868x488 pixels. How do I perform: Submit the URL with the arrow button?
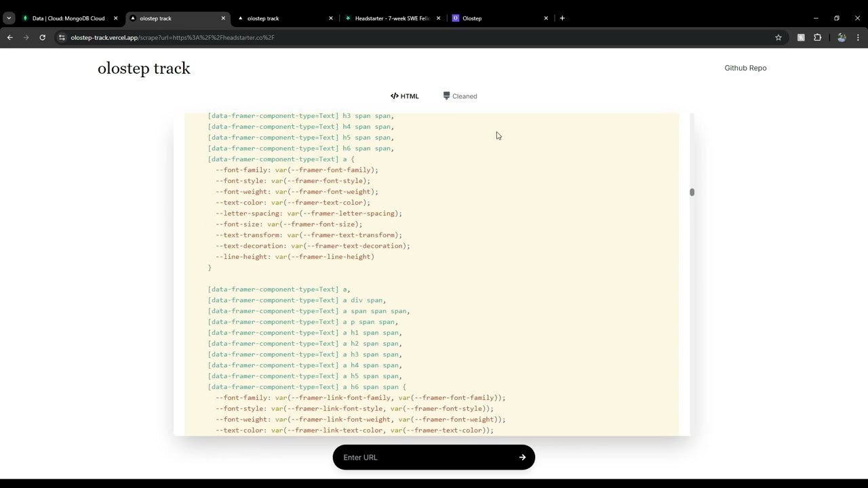[522, 457]
